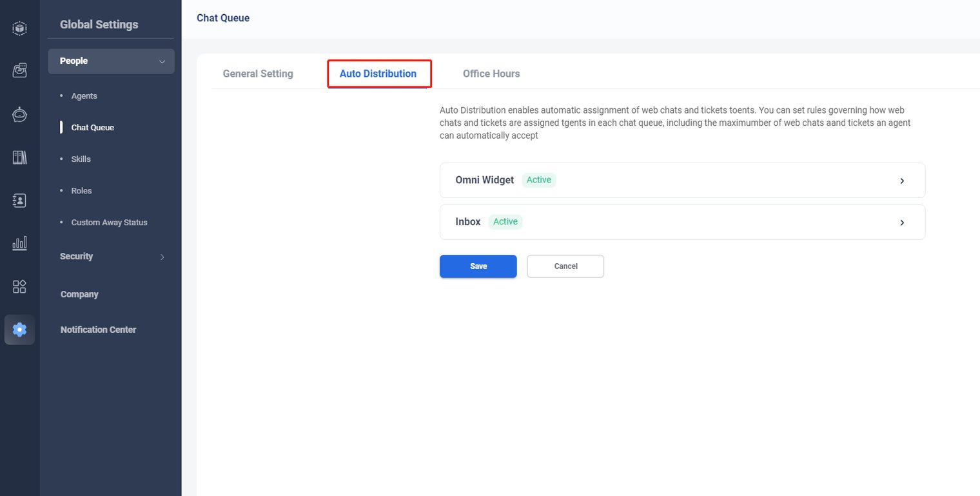Click the cube logo icon in sidebar

(19, 28)
